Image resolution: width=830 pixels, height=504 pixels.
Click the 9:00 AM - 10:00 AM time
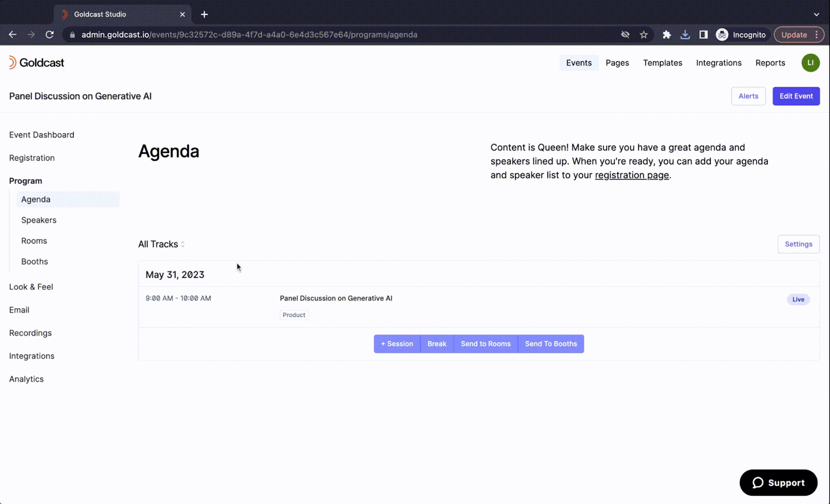(x=178, y=298)
